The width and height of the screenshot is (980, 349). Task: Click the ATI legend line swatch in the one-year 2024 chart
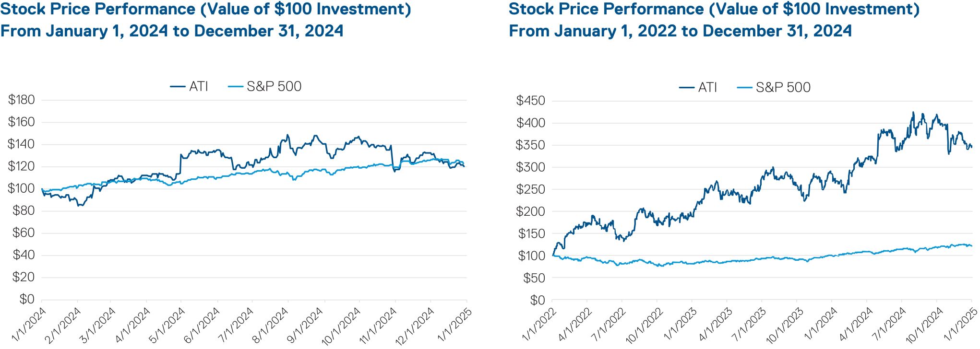(x=178, y=87)
